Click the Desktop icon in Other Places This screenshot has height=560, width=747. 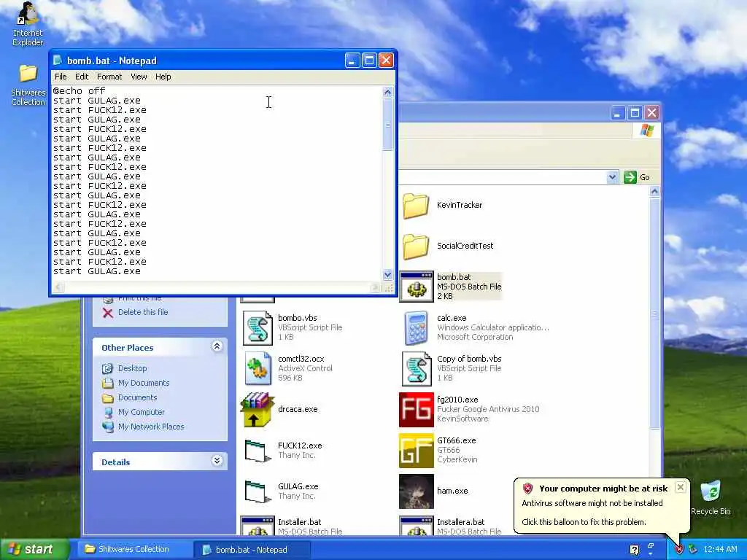click(x=108, y=368)
